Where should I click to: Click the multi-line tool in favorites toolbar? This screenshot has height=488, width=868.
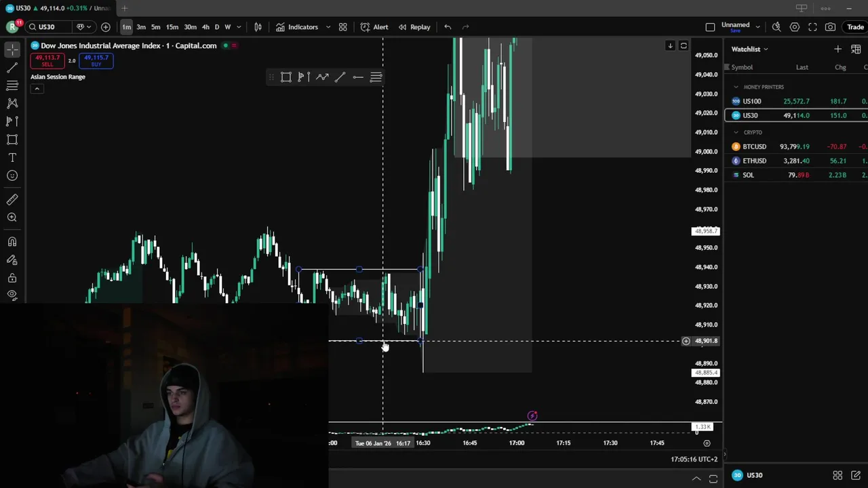(376, 77)
